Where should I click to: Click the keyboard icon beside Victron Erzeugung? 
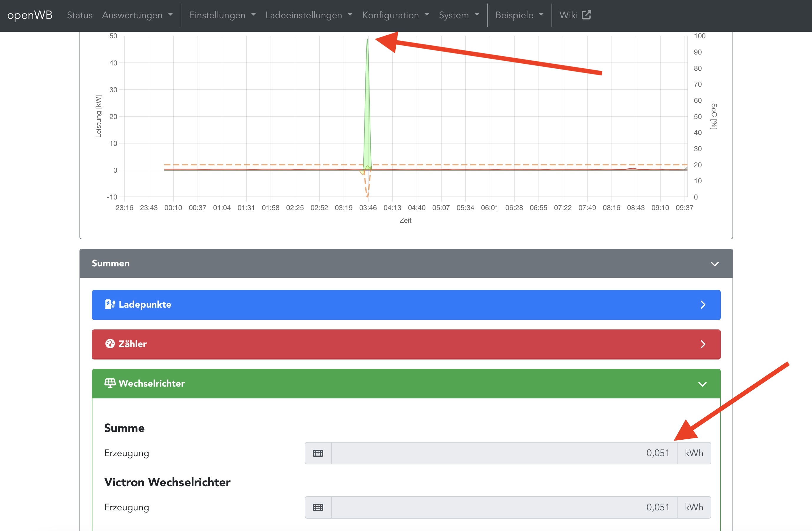(x=318, y=507)
